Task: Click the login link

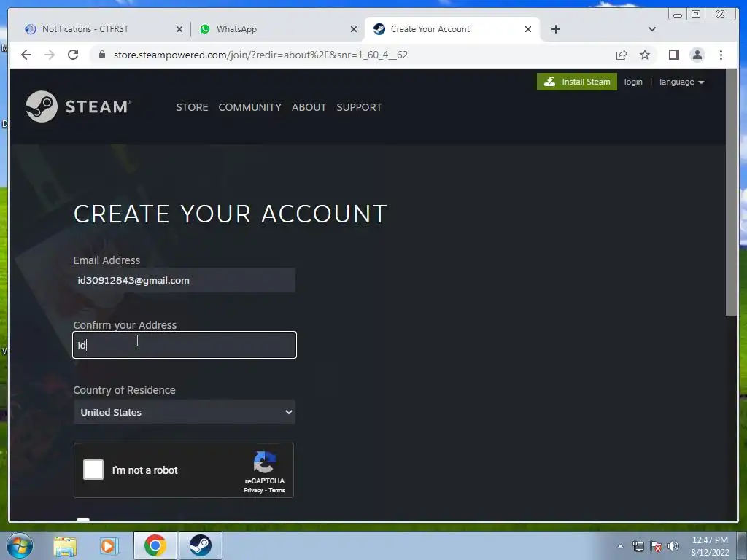Action: 633,82
